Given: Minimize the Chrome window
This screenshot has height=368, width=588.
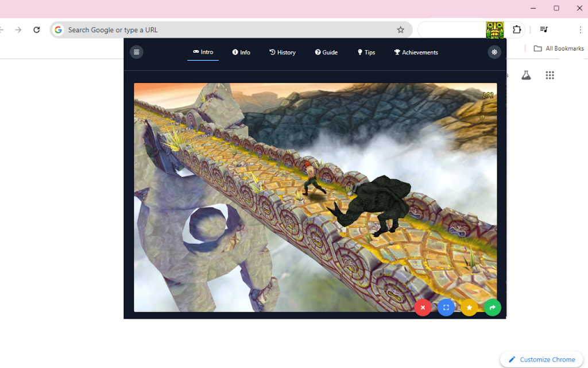Looking at the screenshot, I should point(533,8).
